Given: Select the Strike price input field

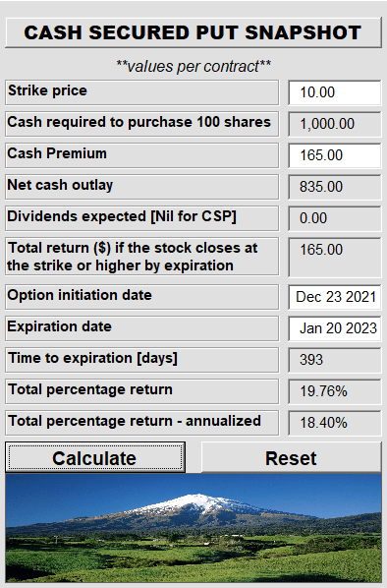Looking at the screenshot, I should (x=335, y=92).
